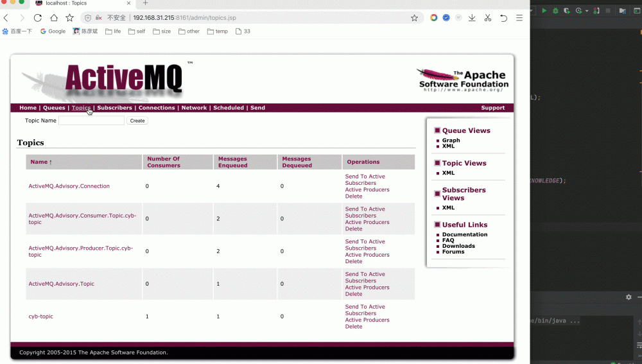Click the Topic Name input field
The width and height of the screenshot is (642, 364).
(x=91, y=121)
